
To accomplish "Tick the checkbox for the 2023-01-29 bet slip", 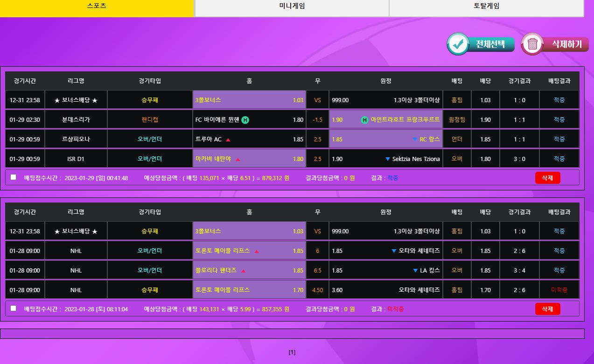I will tap(13, 177).
